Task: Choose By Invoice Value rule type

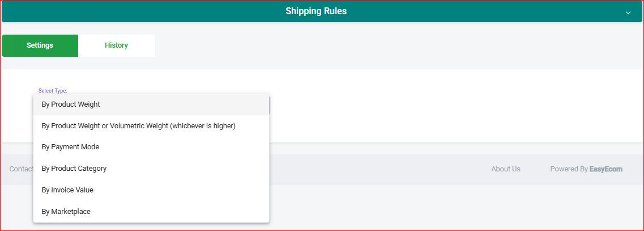Action: tap(151, 190)
